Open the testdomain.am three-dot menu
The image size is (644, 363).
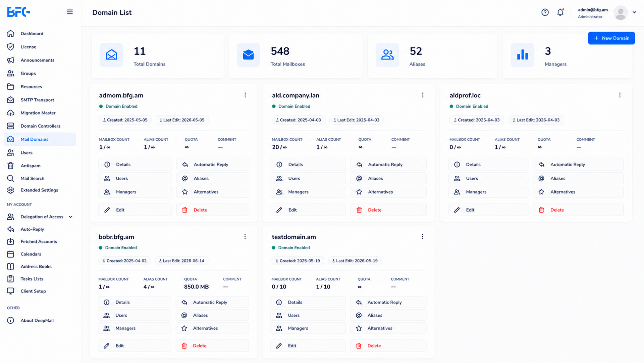[422, 237]
